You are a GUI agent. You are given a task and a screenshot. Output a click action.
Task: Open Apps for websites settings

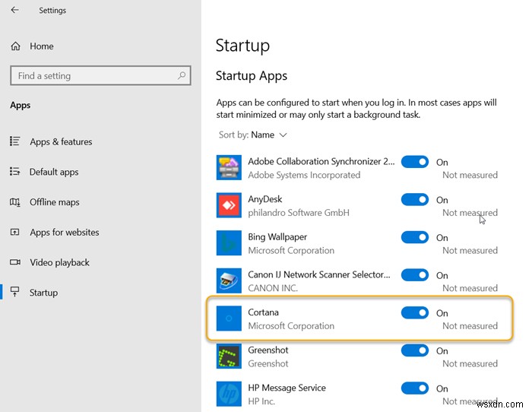point(64,233)
